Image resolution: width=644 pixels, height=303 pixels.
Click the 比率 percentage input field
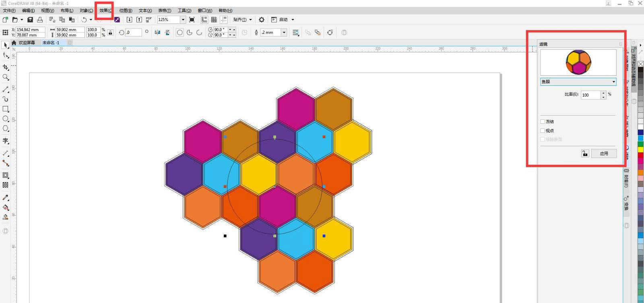(x=591, y=95)
